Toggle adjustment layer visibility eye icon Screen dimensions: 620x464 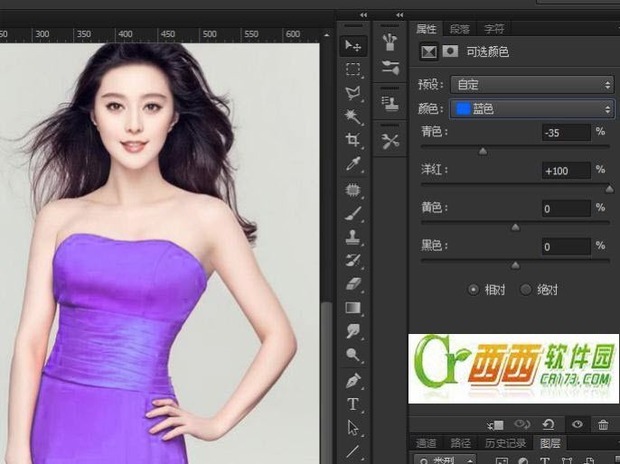(577, 424)
